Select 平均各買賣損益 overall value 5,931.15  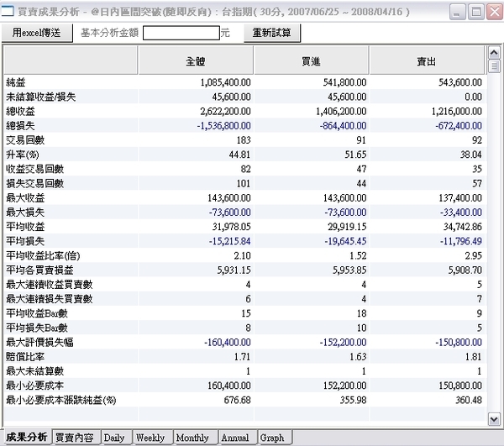pyautogui.click(x=234, y=270)
